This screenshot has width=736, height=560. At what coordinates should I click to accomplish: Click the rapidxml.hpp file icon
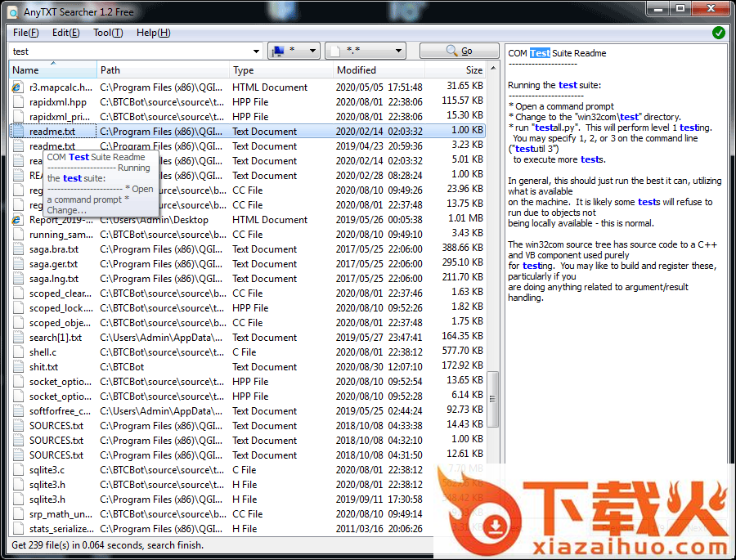pos(18,102)
